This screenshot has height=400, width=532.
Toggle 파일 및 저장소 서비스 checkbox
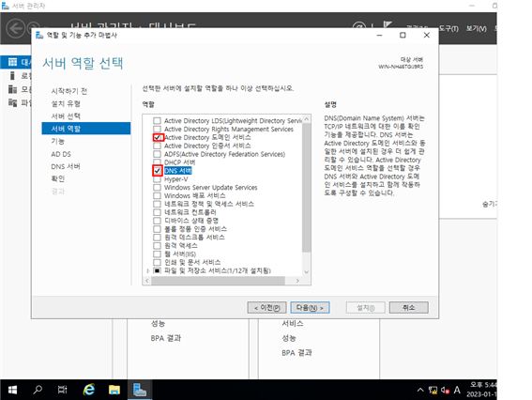coord(157,270)
